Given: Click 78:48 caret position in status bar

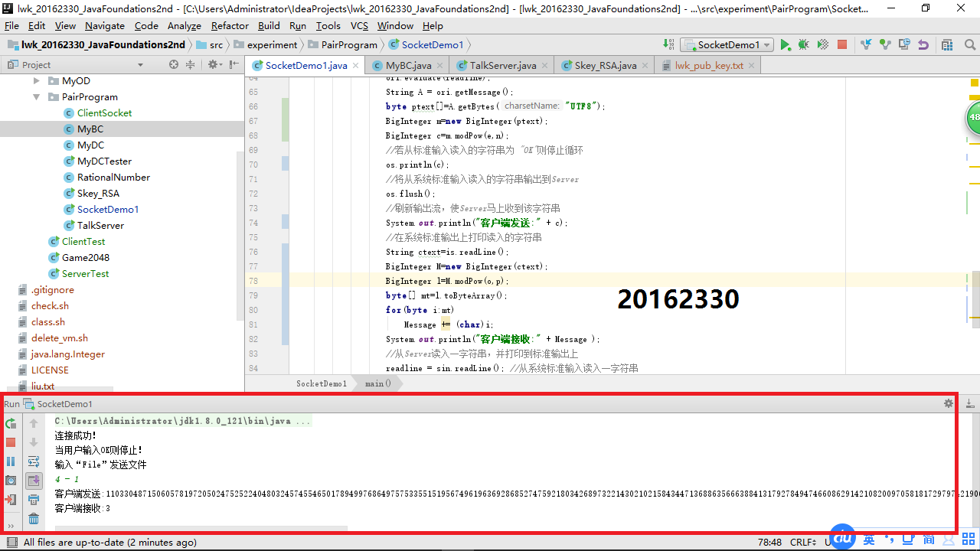Looking at the screenshot, I should click(x=769, y=542).
